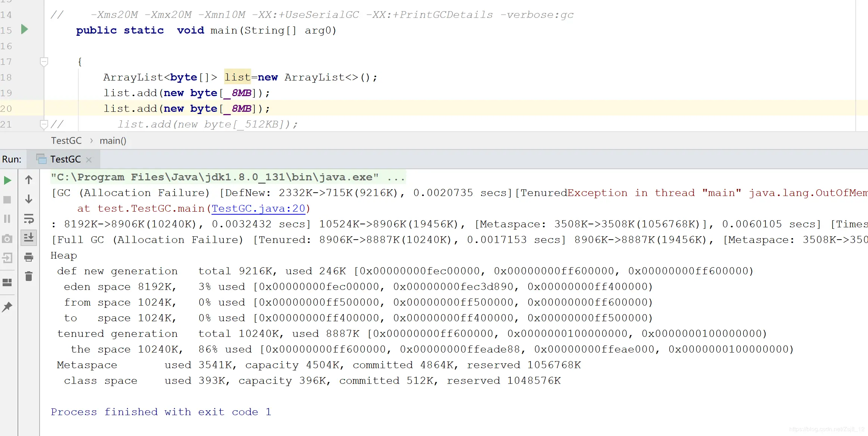This screenshot has width=868, height=436.
Task: Open the TestGC.java:20 stack trace link
Action: [258, 209]
